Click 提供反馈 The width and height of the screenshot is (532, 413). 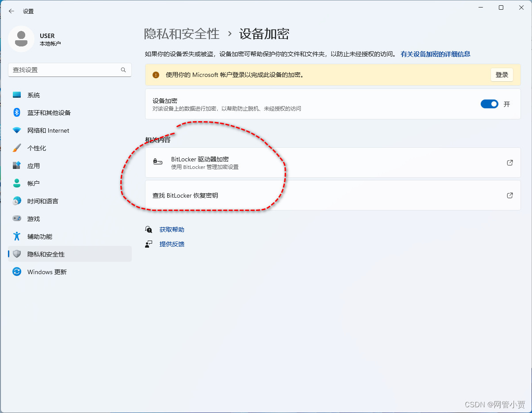172,244
